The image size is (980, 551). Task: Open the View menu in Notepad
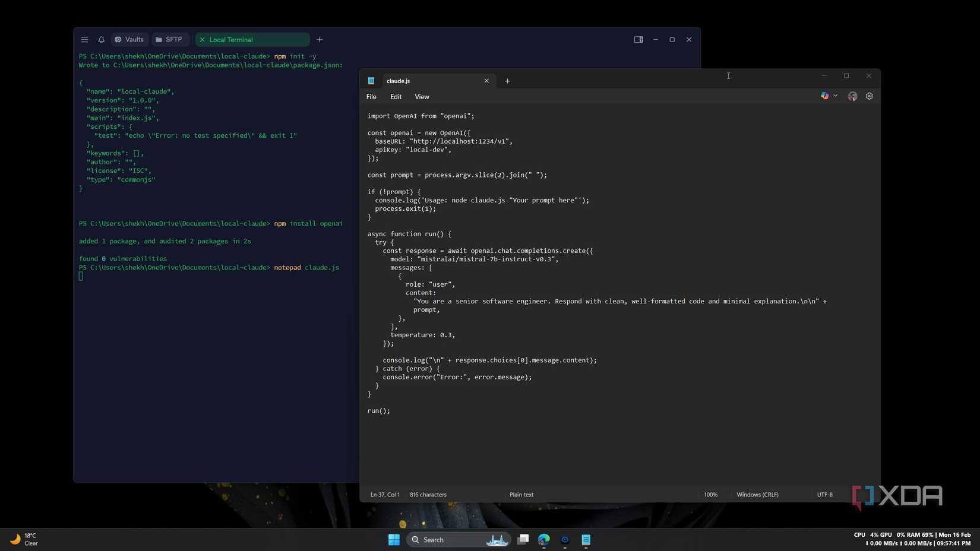click(422, 97)
